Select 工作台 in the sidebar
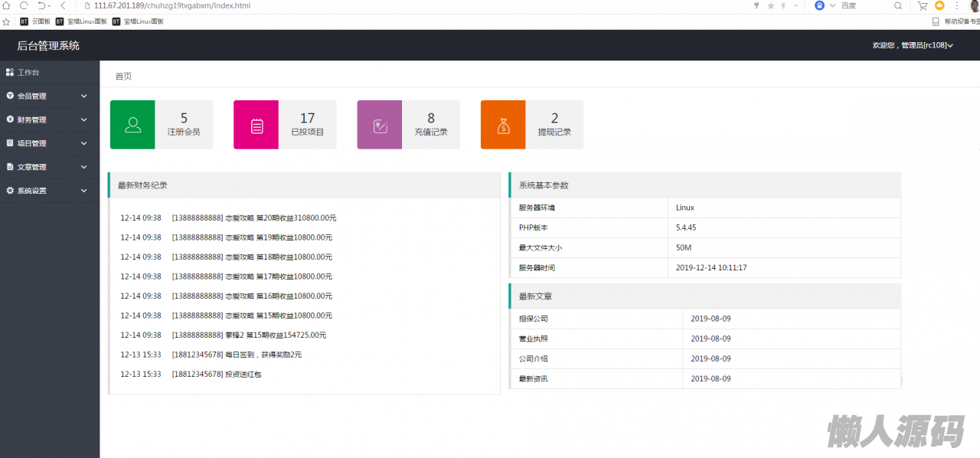Screen dimensions: 980x458 (28, 72)
